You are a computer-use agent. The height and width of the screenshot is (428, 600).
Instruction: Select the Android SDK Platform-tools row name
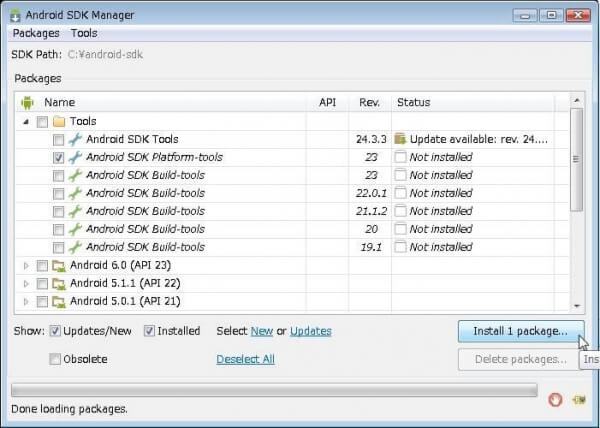click(154, 157)
